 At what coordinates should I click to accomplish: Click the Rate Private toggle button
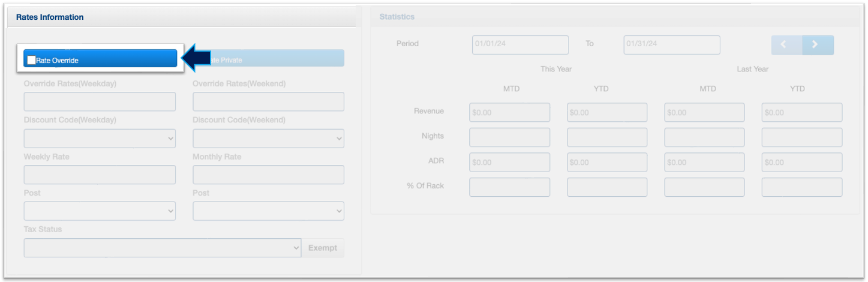[x=276, y=59]
